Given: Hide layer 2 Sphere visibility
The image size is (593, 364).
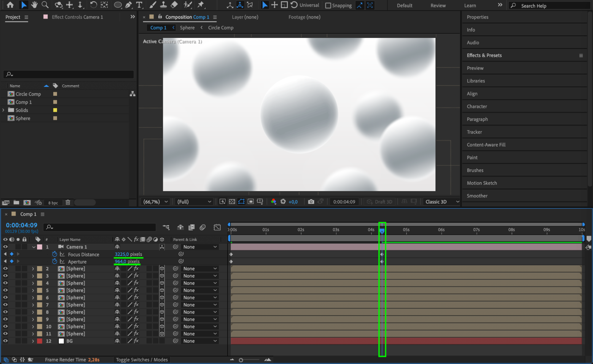Looking at the screenshot, I should coord(5,268).
